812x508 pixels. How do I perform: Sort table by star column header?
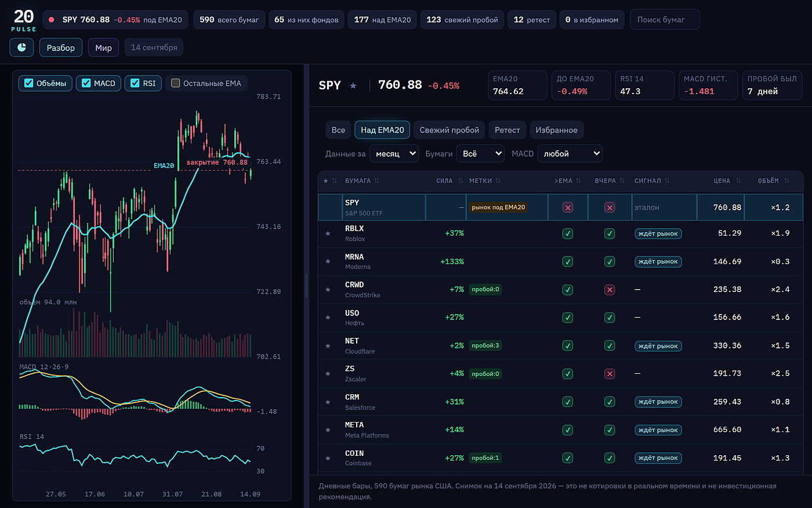(x=330, y=181)
